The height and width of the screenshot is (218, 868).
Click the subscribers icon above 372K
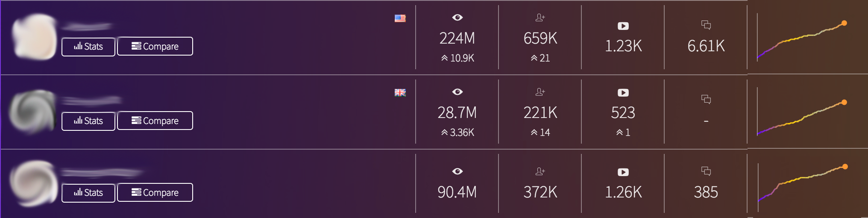pyautogui.click(x=540, y=171)
